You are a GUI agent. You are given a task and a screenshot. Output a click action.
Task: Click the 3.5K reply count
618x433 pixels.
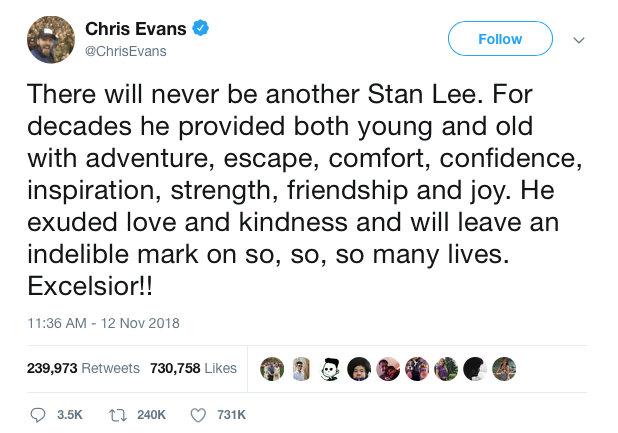click(69, 413)
